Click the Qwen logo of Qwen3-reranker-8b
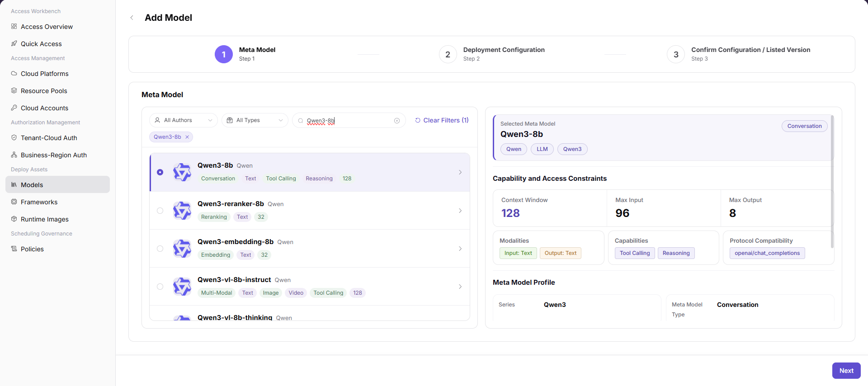The width and height of the screenshot is (868, 386). pyautogui.click(x=182, y=211)
